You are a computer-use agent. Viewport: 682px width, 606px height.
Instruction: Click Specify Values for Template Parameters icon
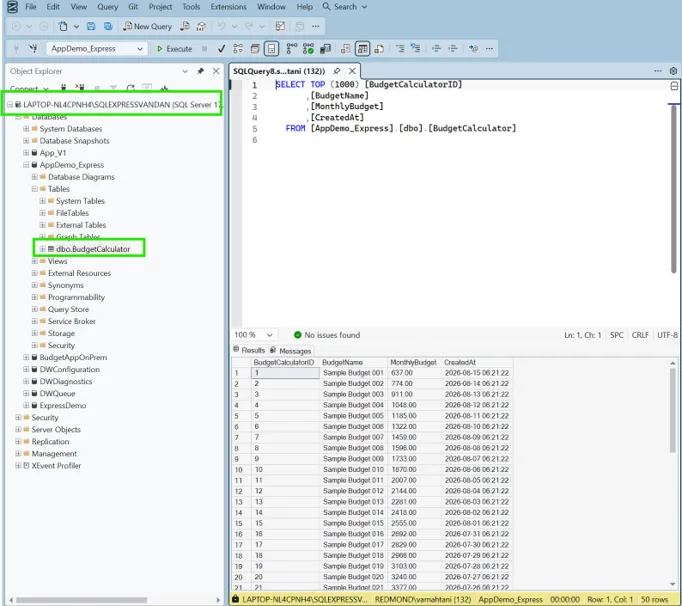(x=473, y=48)
